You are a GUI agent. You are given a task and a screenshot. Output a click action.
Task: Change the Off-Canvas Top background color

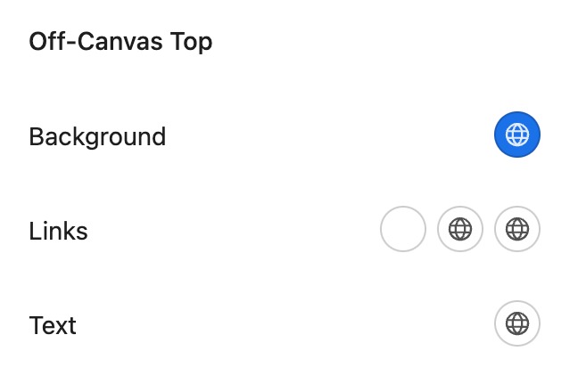(x=516, y=135)
